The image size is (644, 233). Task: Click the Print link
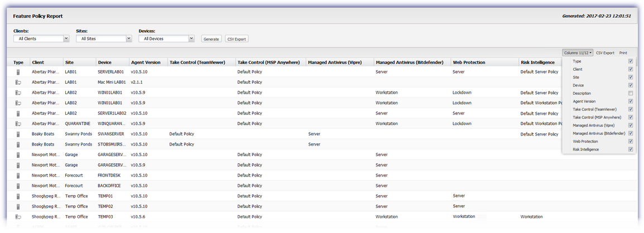click(x=623, y=53)
